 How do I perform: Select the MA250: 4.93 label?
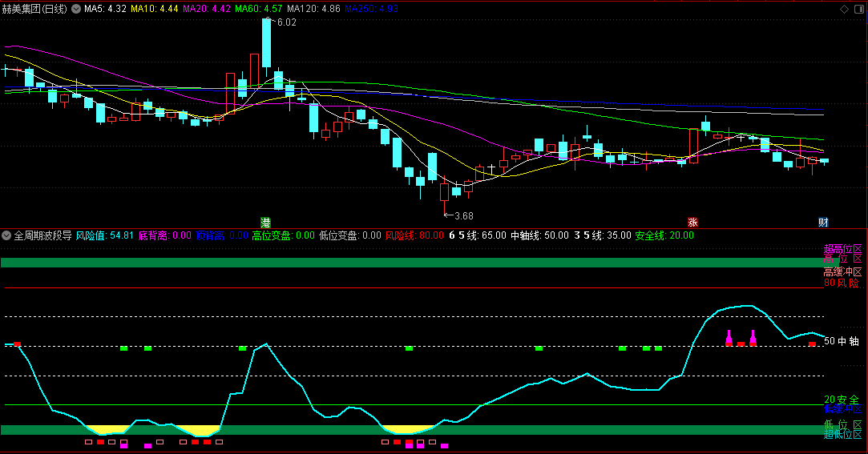pyautogui.click(x=371, y=9)
